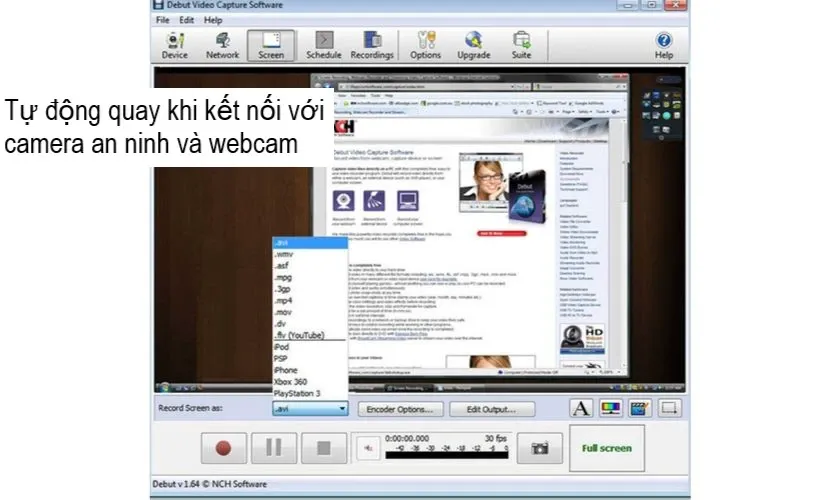The height and width of the screenshot is (500, 840).
Task: Open Help from the toolbar
Action: click(x=663, y=45)
